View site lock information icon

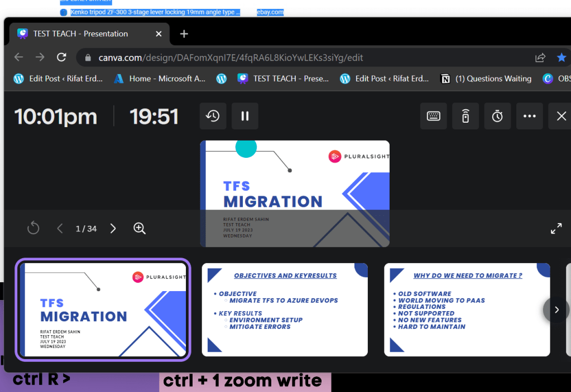88,58
